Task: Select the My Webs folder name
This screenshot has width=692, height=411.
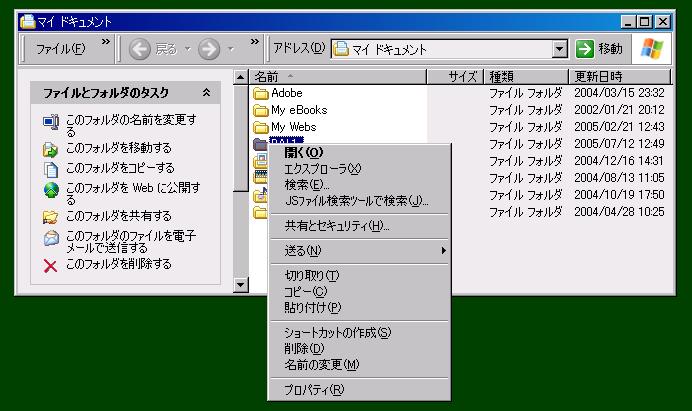Action: [293, 127]
